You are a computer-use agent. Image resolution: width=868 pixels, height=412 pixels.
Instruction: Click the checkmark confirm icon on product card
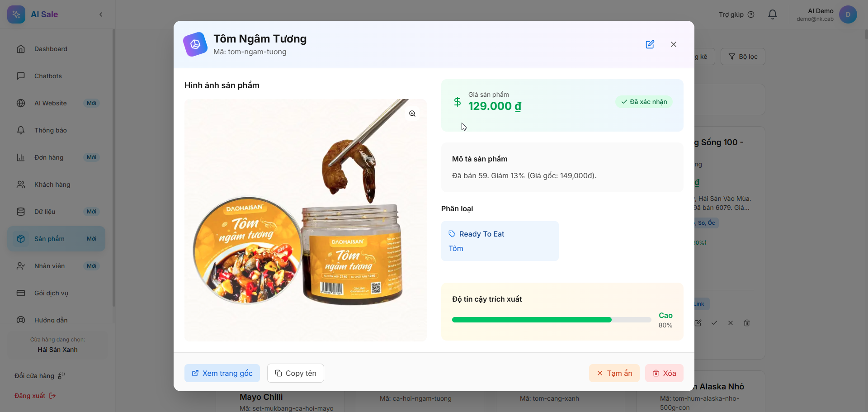click(714, 323)
